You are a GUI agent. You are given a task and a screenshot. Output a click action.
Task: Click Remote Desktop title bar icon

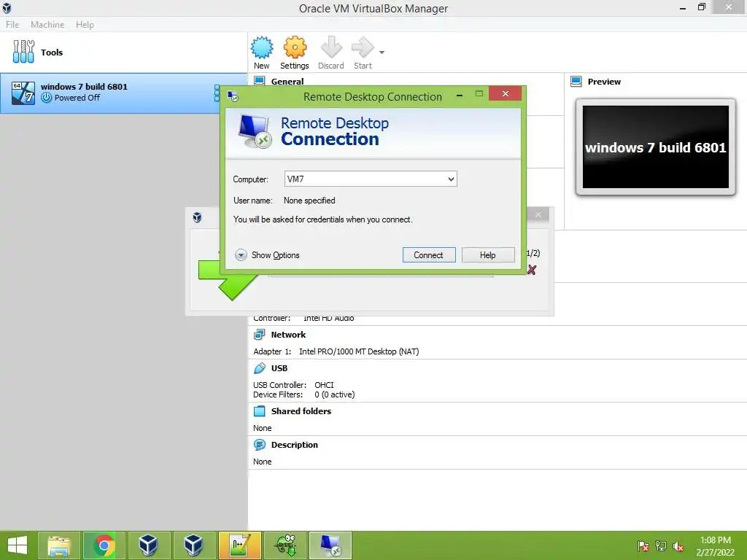(x=233, y=97)
